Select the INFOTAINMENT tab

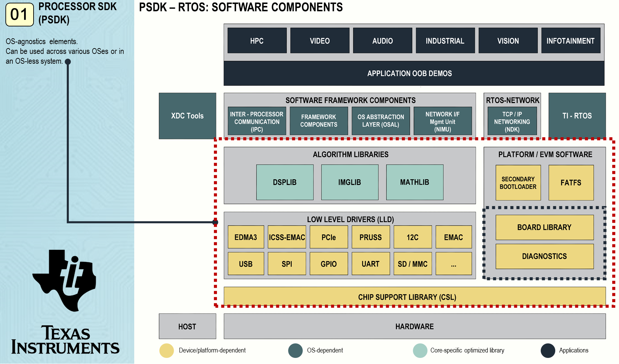tap(571, 40)
